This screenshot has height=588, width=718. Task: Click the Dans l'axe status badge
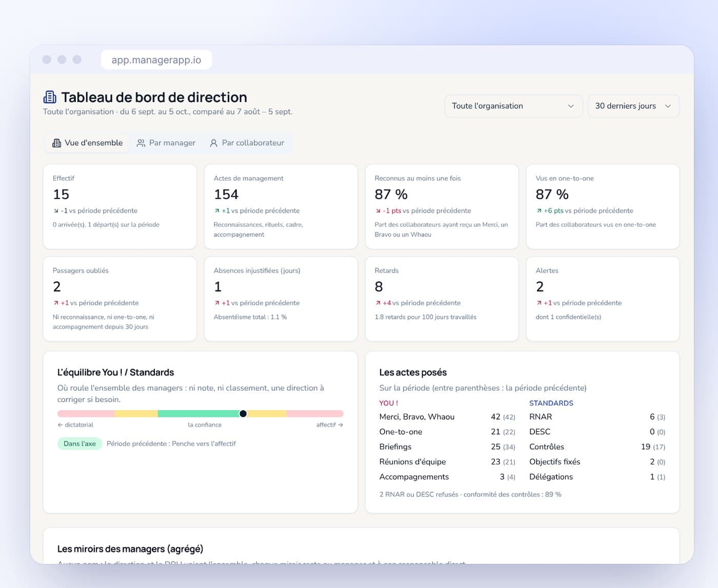click(79, 444)
